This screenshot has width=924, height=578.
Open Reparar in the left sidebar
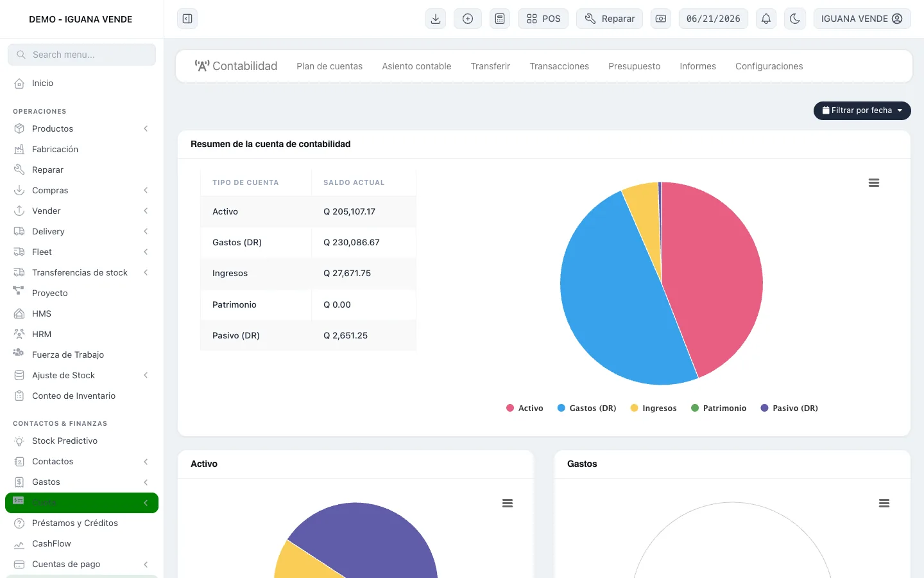(x=47, y=170)
